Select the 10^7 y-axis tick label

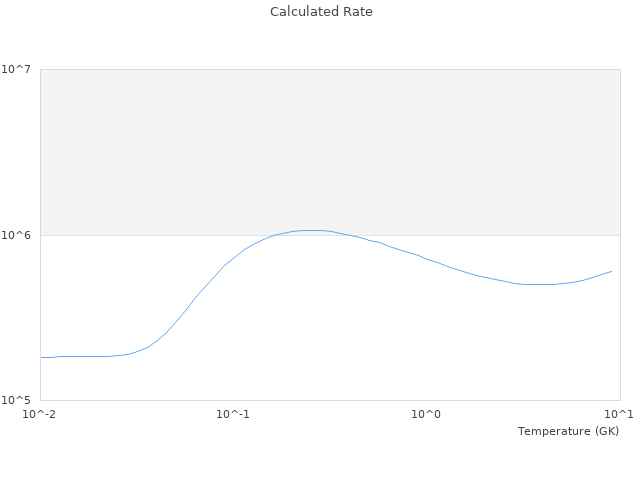coord(20,69)
